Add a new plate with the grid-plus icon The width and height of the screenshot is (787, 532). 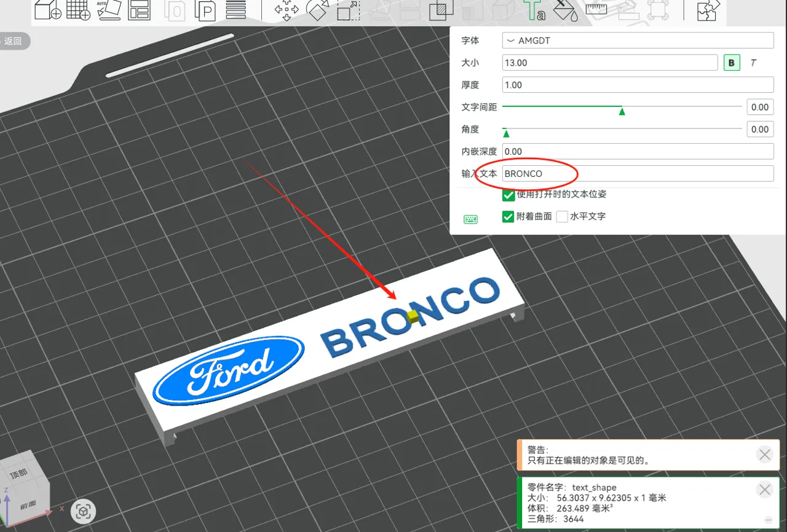click(78, 10)
